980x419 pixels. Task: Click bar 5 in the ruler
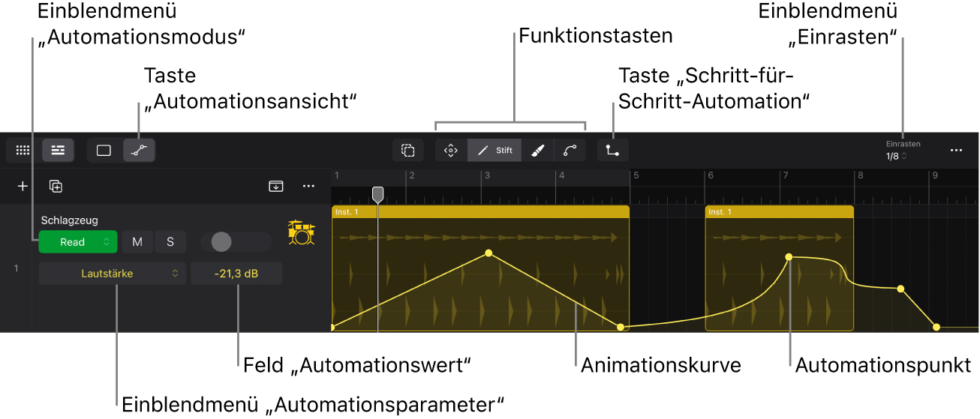click(635, 175)
